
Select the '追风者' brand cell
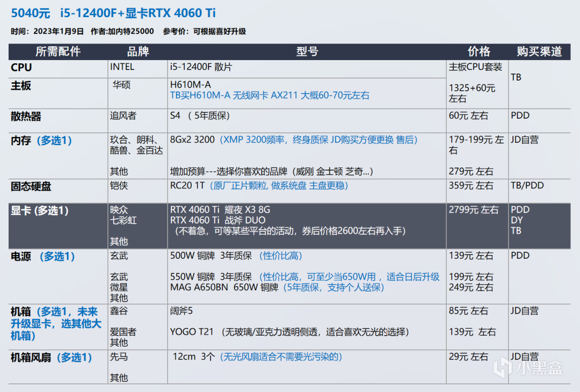click(x=123, y=116)
